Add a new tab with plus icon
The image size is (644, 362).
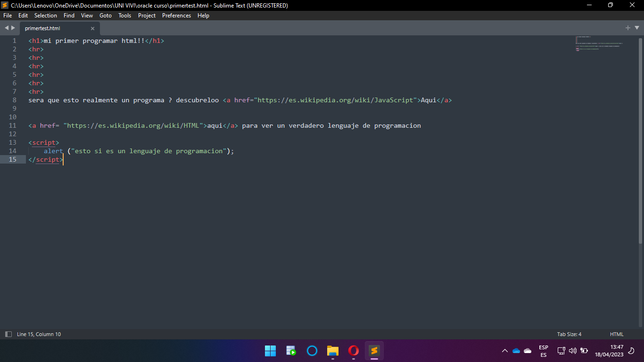[x=628, y=28]
